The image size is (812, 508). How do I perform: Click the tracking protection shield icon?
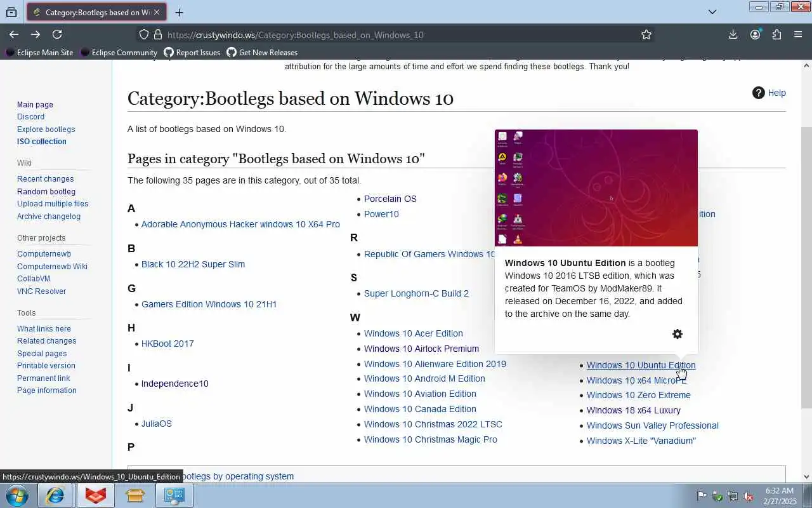pyautogui.click(x=144, y=35)
